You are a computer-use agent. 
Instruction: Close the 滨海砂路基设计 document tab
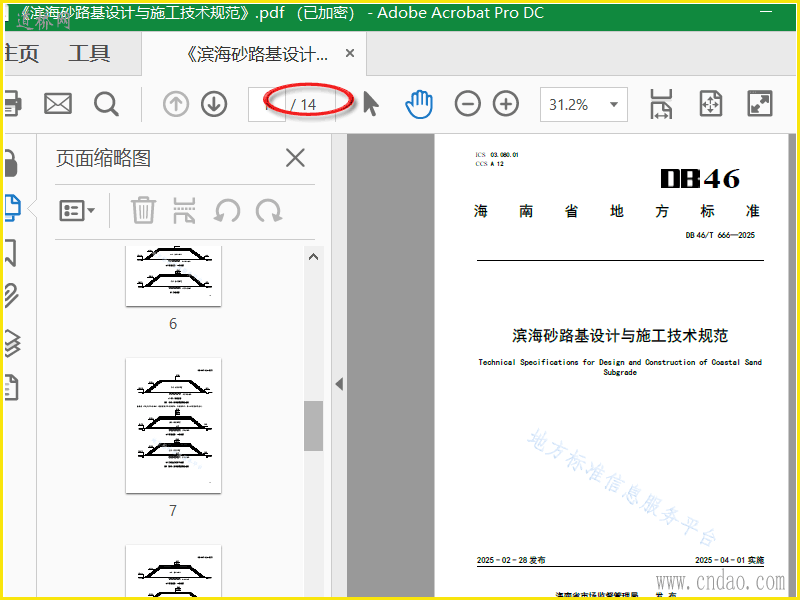tap(350, 53)
